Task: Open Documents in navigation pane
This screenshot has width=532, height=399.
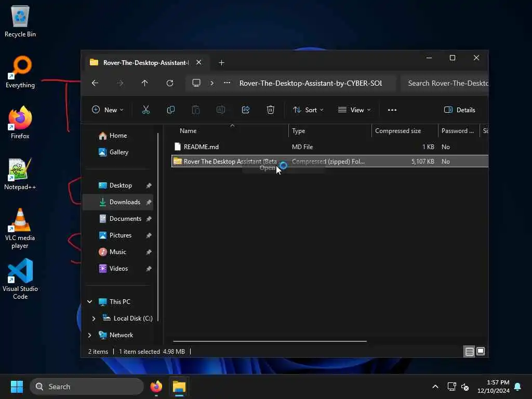Action: click(118, 219)
